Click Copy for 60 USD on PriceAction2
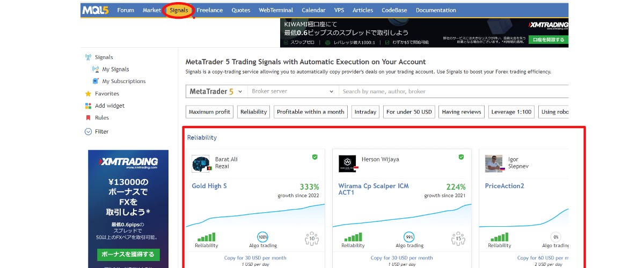This screenshot has height=268, width=644. pos(543,258)
